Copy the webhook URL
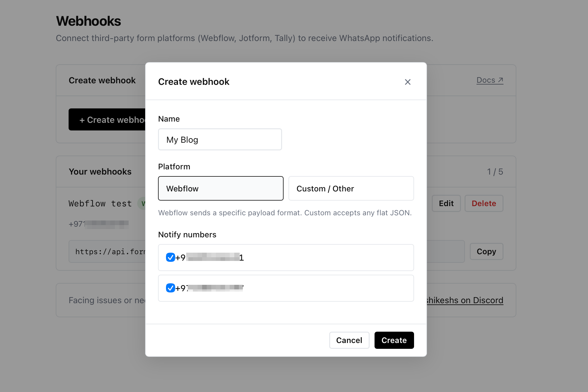 (x=486, y=251)
